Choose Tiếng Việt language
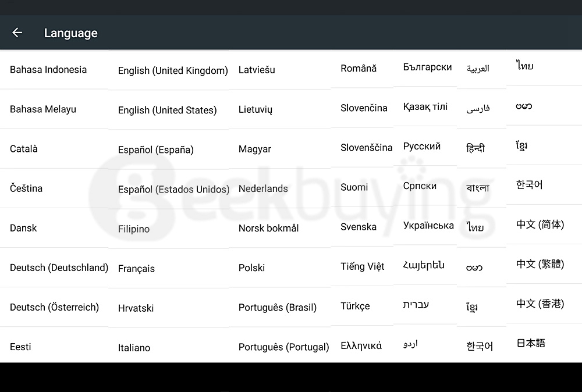Screen dimensions: 582x392 (363, 266)
